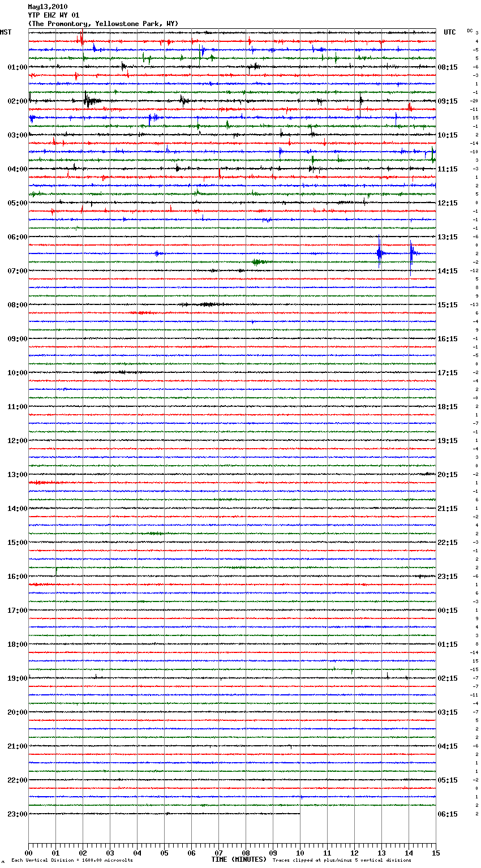The image size is (481, 868).
Task: Click the UTC timezone label
Action: [449, 32]
